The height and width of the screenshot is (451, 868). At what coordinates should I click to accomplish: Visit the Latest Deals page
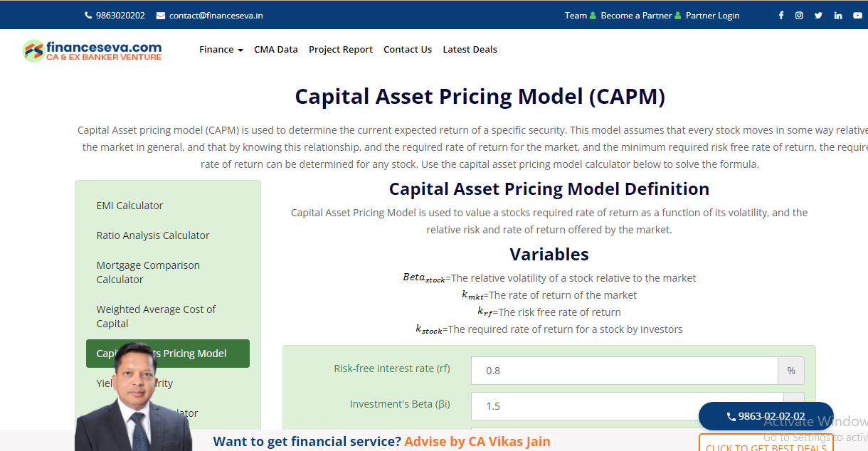coord(470,50)
